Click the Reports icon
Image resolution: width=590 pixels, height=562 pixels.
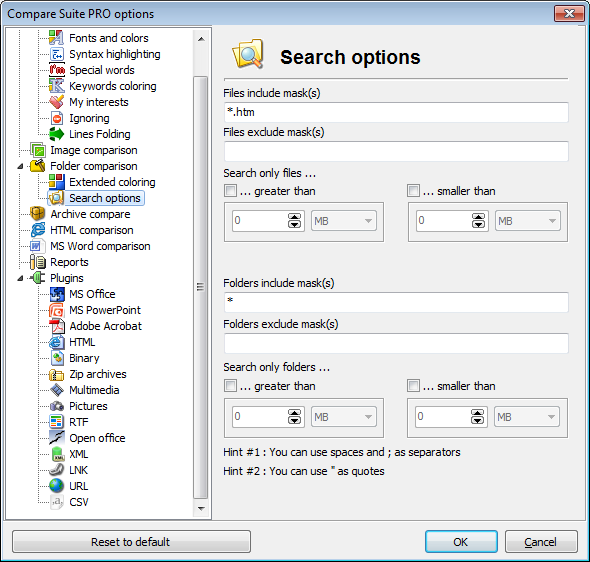point(38,262)
